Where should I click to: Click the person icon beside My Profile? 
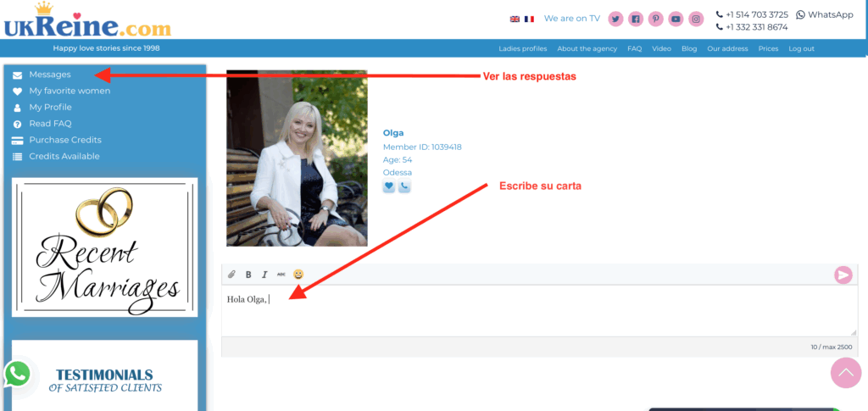[x=18, y=108]
